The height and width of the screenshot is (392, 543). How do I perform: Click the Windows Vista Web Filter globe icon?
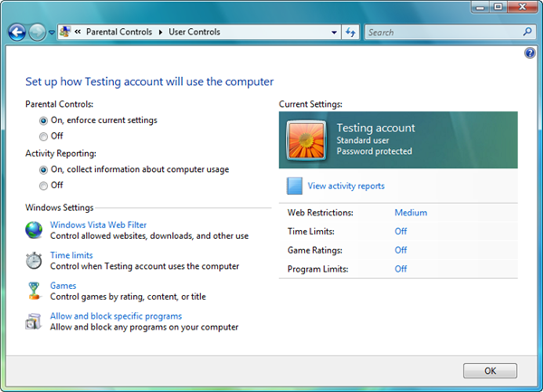pyautogui.click(x=33, y=230)
